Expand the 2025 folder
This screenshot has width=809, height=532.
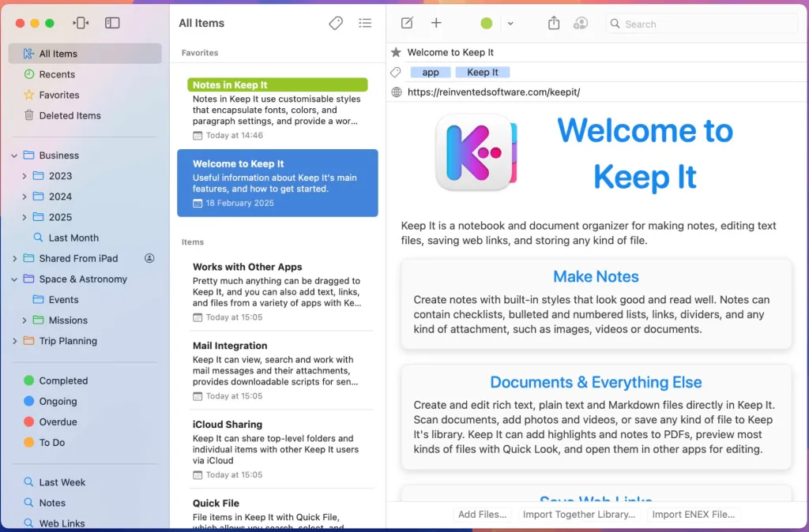point(24,217)
